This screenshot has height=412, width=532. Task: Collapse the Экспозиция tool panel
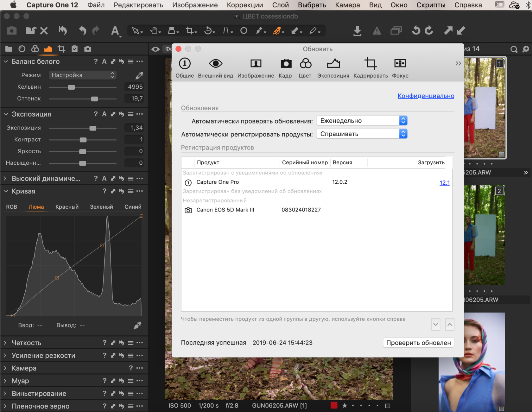pos(6,114)
